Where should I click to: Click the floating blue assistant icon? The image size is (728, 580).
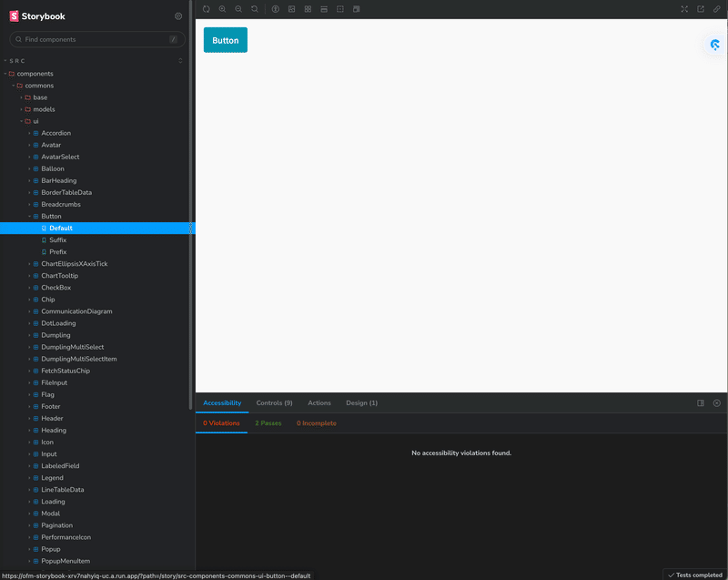coord(715,45)
